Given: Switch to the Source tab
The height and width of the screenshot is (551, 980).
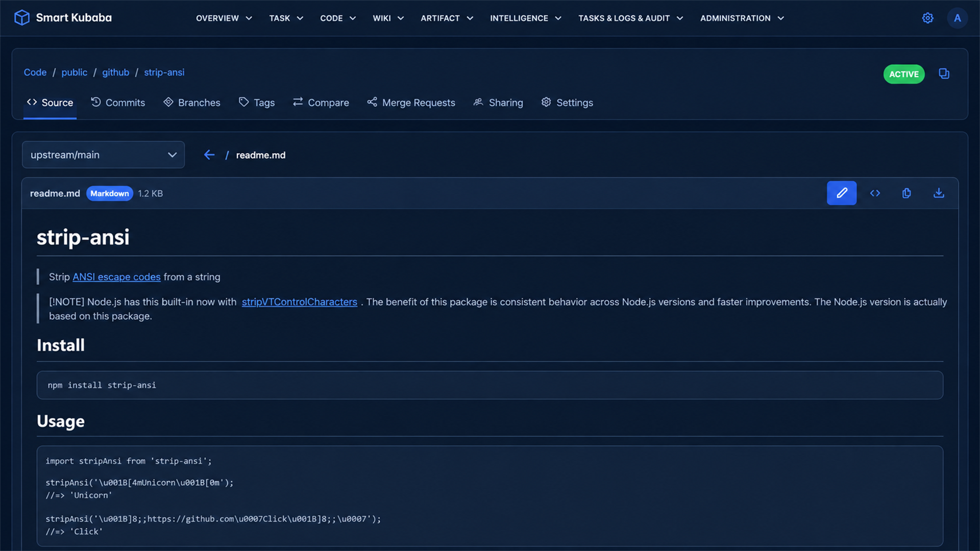Looking at the screenshot, I should point(50,103).
